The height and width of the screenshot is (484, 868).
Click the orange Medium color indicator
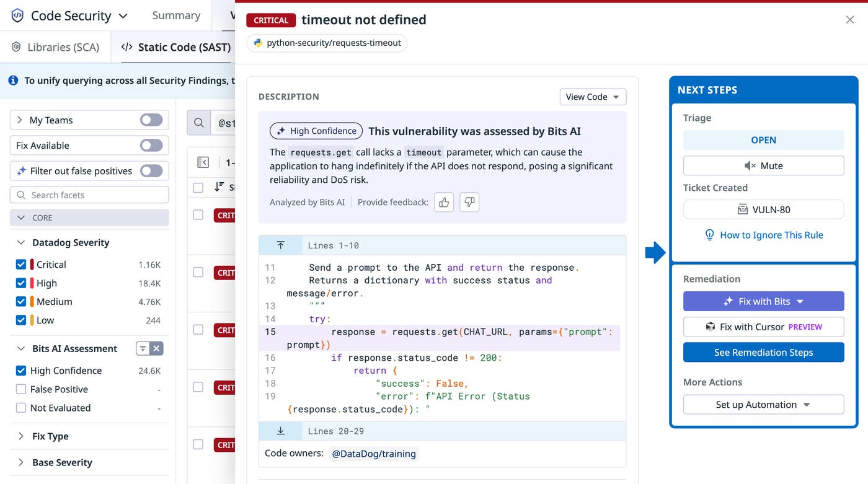tap(32, 302)
